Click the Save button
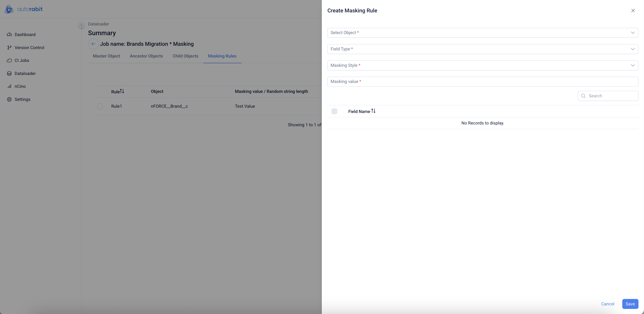 630,304
